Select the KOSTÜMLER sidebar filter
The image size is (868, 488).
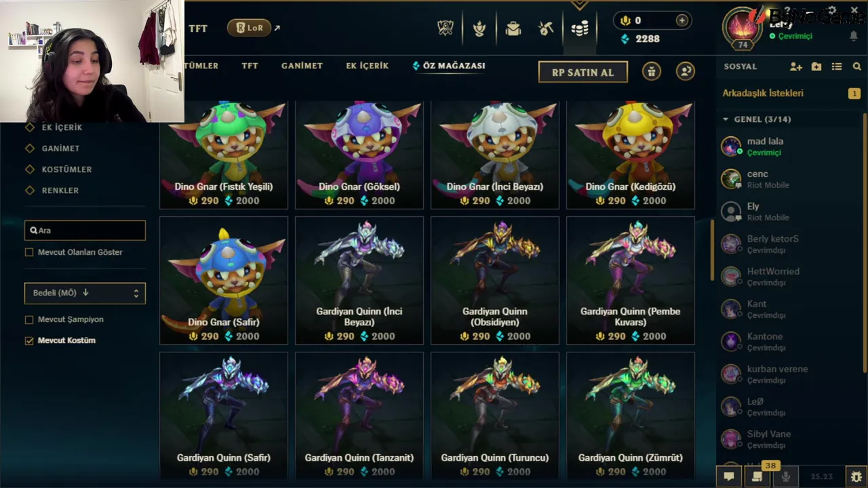tap(66, 169)
